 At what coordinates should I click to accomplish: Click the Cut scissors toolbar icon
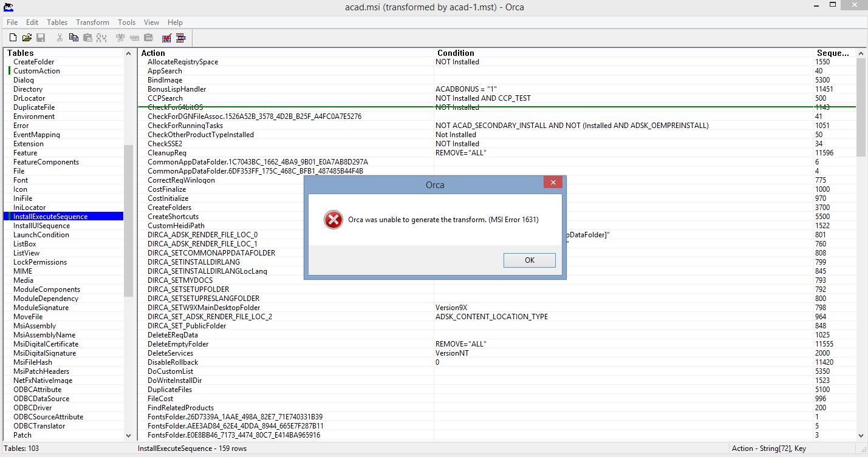pos(60,38)
